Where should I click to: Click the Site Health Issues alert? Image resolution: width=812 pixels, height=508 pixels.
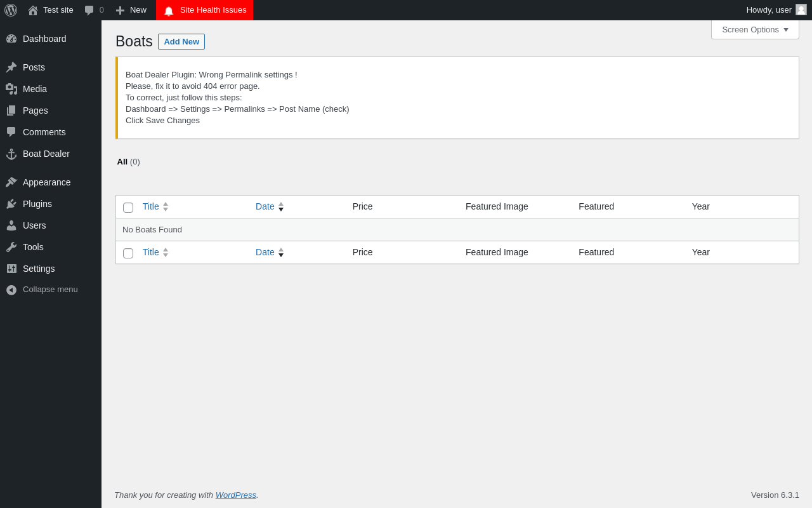[x=204, y=10]
